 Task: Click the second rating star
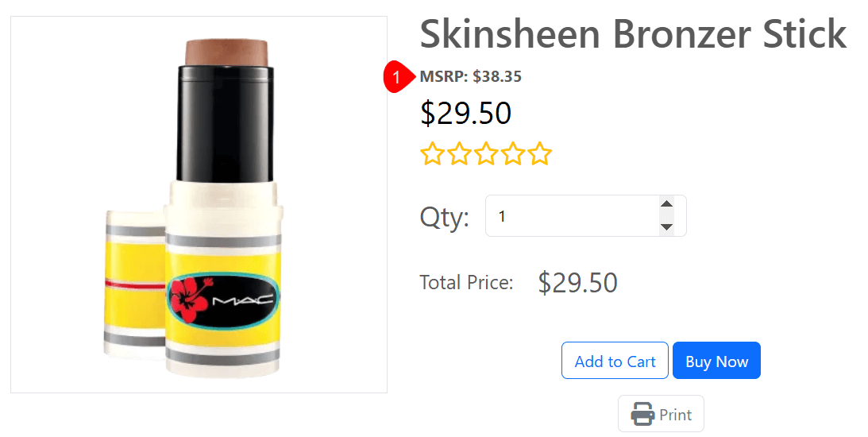pyautogui.click(x=459, y=154)
